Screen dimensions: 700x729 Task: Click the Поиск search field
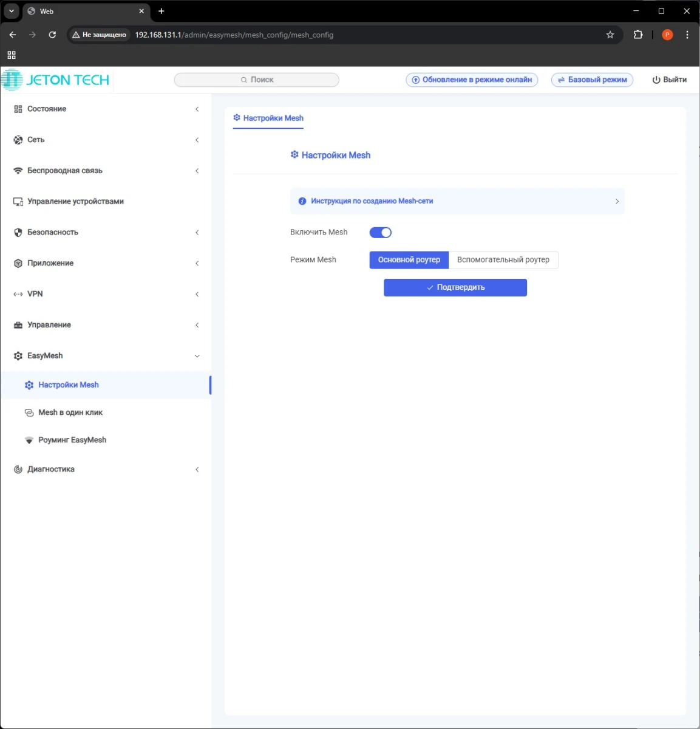pos(256,80)
